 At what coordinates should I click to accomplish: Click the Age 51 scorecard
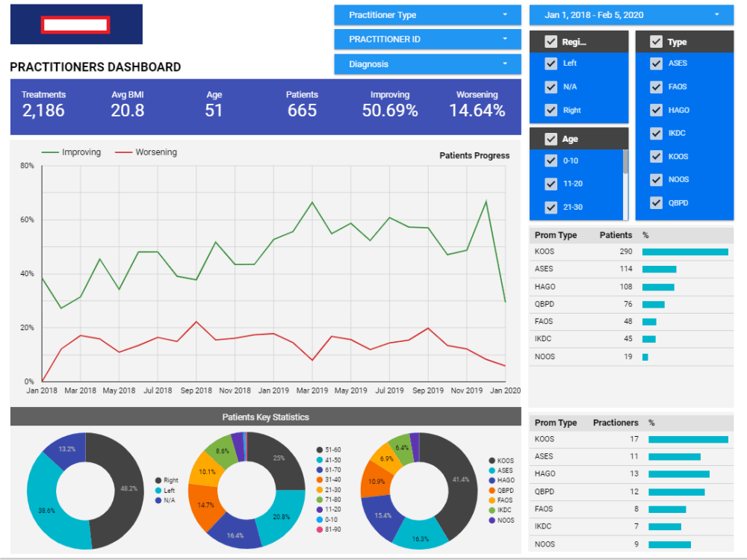pyautogui.click(x=214, y=105)
